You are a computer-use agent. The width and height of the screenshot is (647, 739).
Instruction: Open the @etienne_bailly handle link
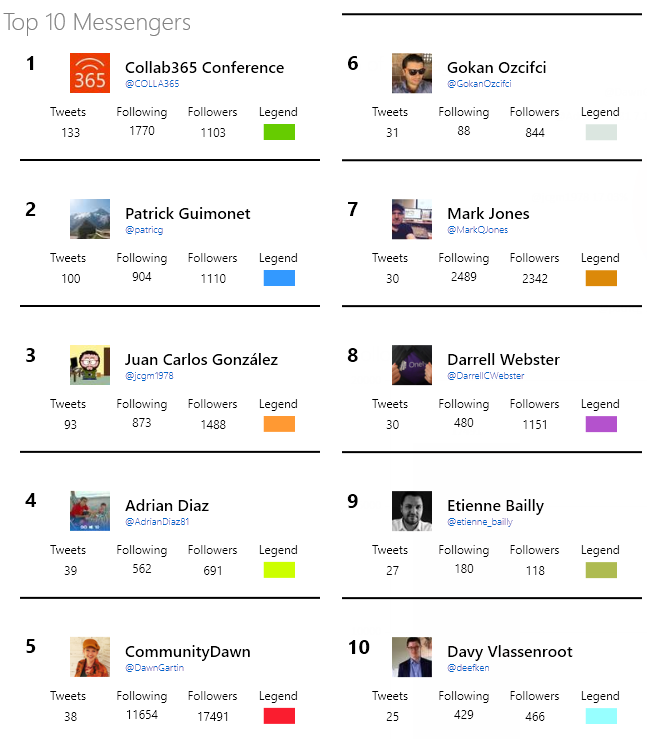[x=480, y=522]
